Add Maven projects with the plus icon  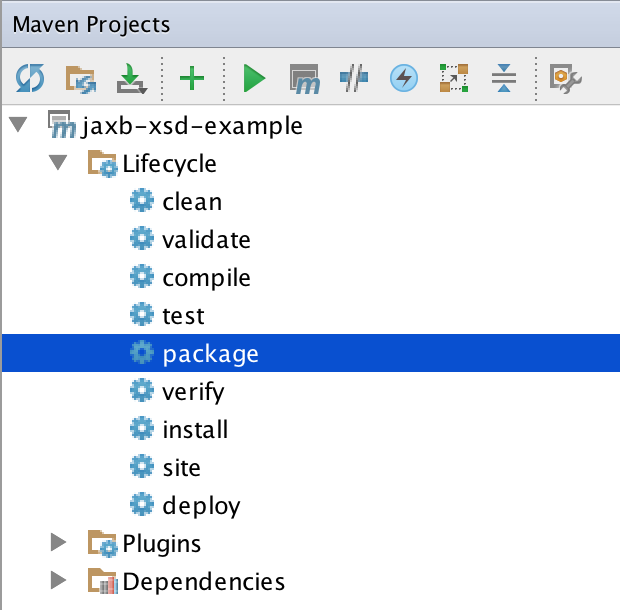[x=192, y=78]
